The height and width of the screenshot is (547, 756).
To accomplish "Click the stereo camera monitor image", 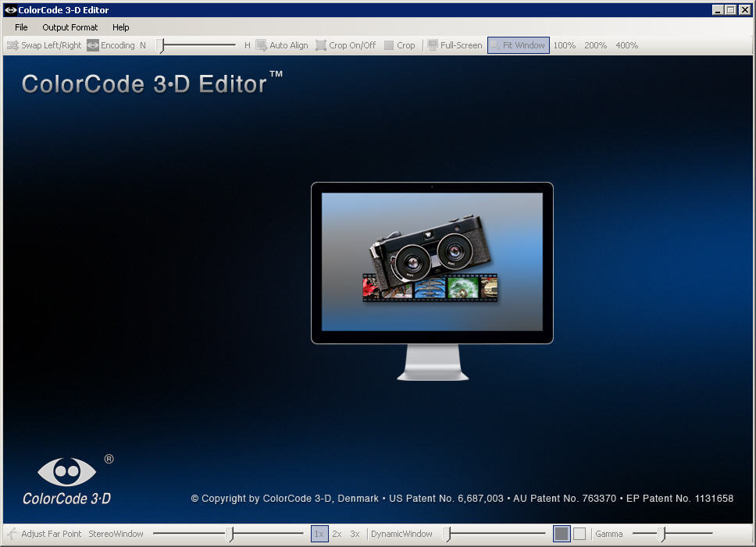I will (432, 281).
